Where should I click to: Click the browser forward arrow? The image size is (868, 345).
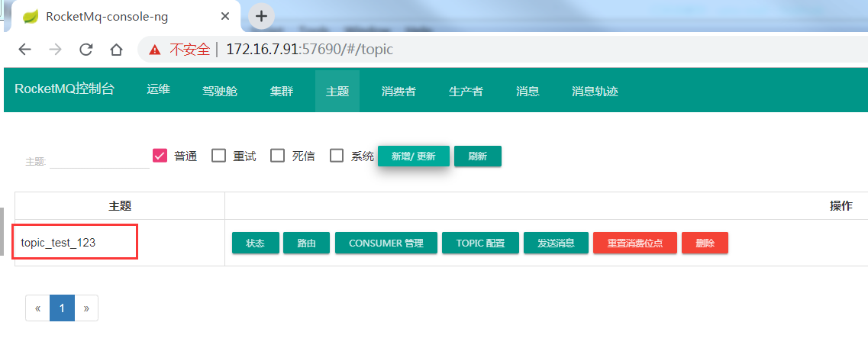[56, 50]
